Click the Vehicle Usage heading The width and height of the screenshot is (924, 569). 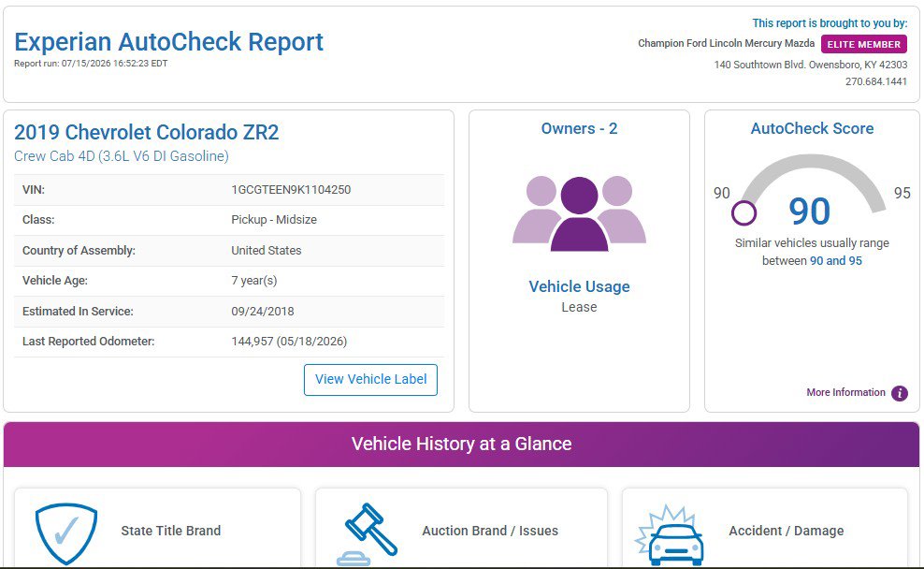[579, 286]
